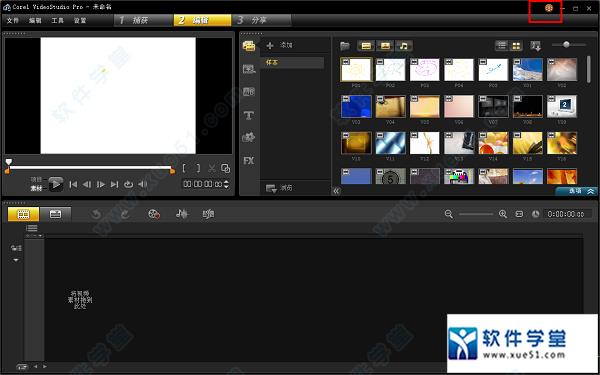Open the track manager dropdown arrow
Viewport: 600px width, 375px height.
[x=16, y=260]
